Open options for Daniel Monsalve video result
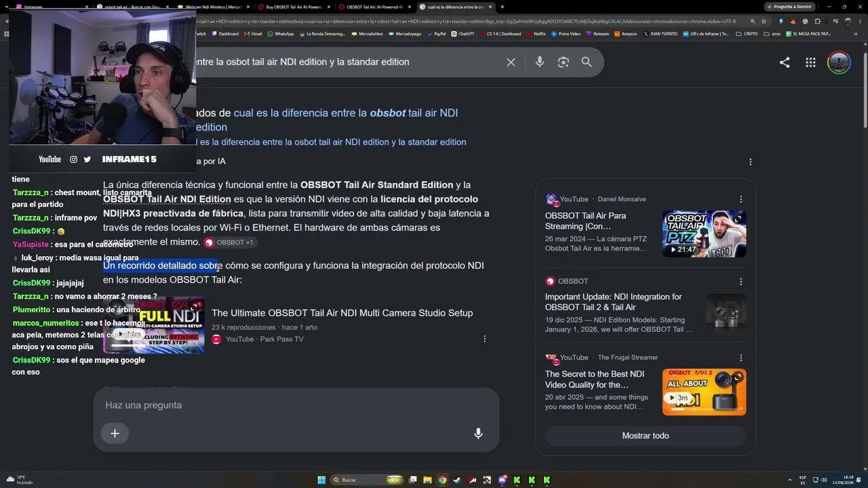The height and width of the screenshot is (488, 868). [741, 199]
